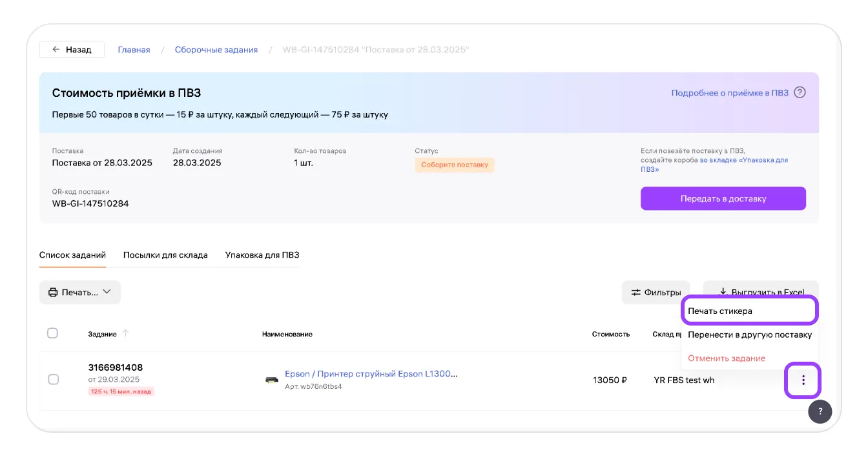The height and width of the screenshot is (456, 868).
Task: Open 'Сборочные задания' breadcrumb link
Action: pos(216,50)
